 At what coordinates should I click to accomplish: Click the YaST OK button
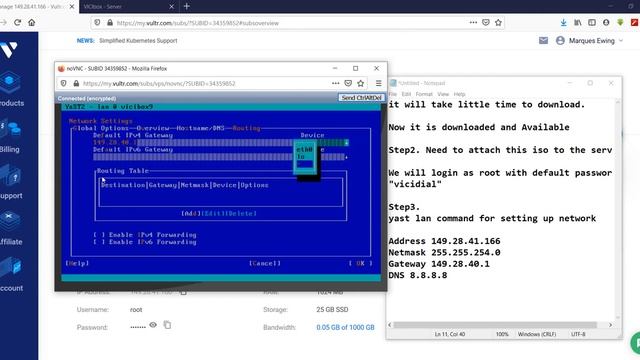[360, 263]
